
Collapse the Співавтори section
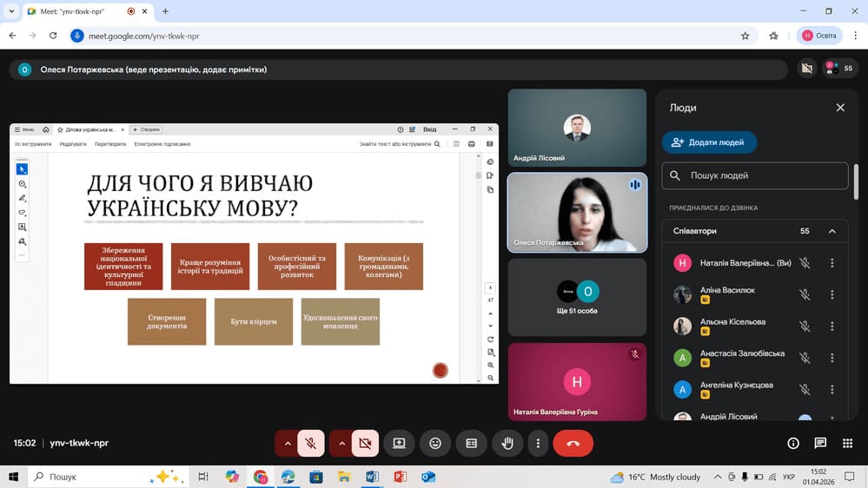(x=832, y=231)
